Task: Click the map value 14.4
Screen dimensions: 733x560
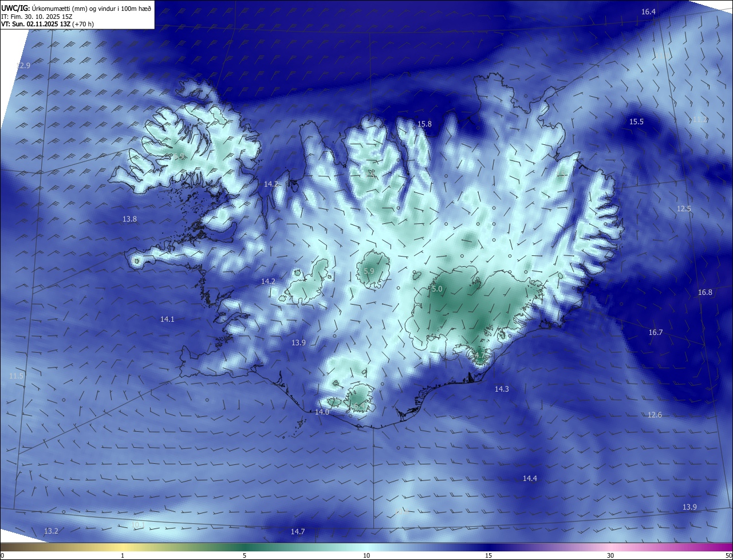Action: click(x=530, y=479)
